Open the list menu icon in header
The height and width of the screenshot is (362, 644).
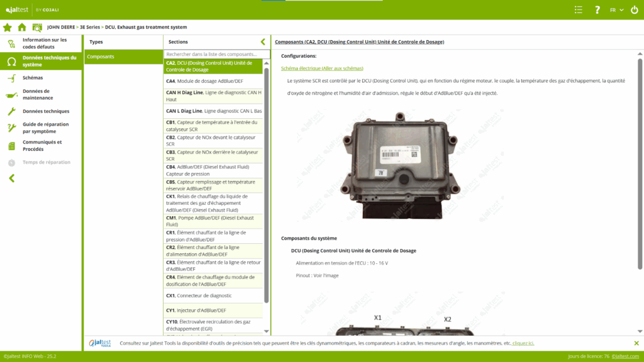[x=579, y=9]
